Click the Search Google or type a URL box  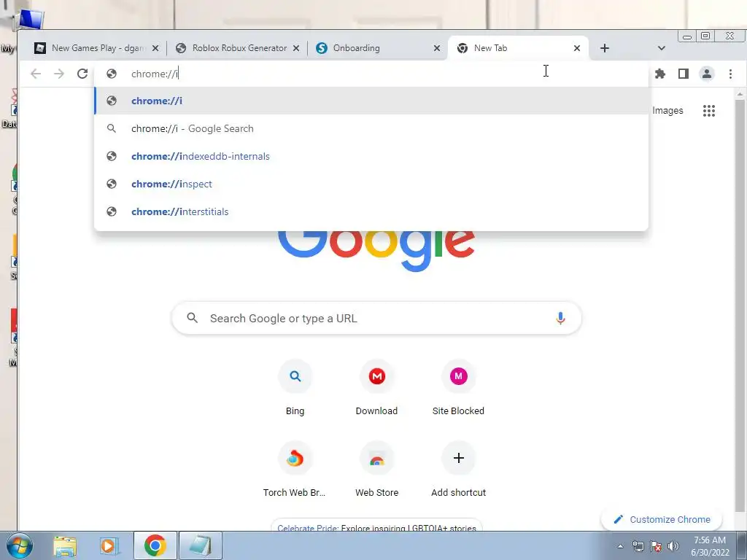pos(376,318)
